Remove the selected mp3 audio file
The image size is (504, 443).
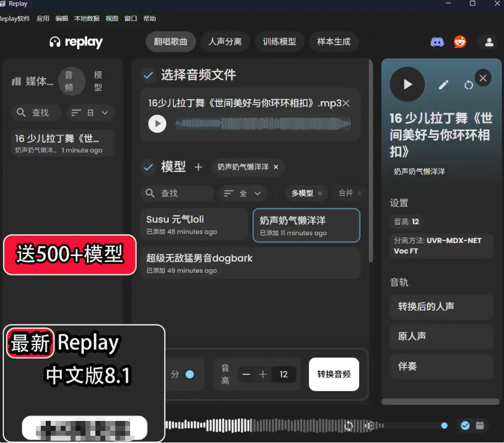click(346, 103)
